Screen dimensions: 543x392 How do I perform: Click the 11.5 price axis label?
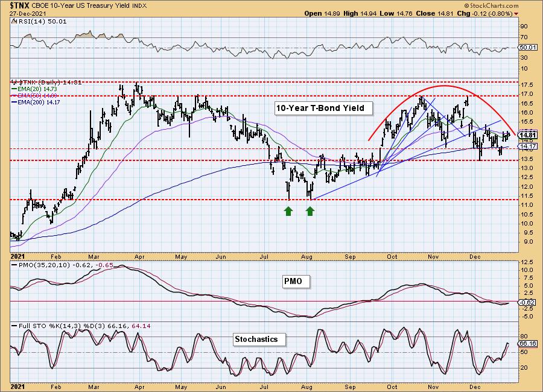[526, 195]
